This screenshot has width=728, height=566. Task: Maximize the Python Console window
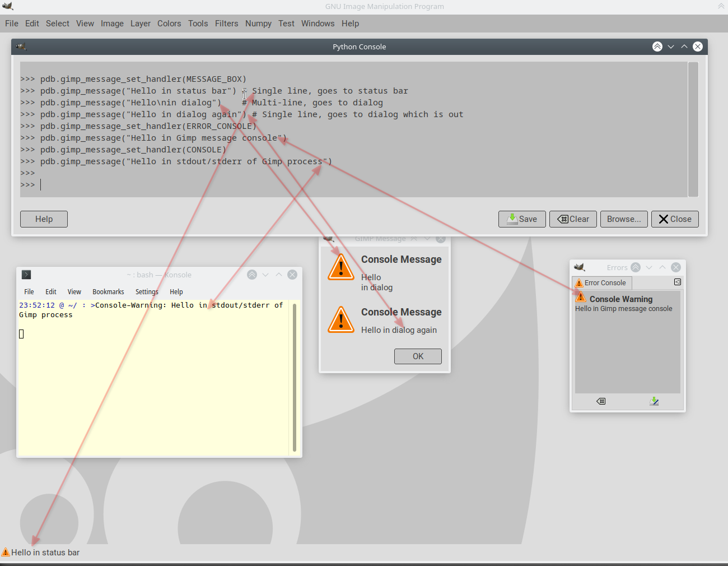click(x=684, y=47)
